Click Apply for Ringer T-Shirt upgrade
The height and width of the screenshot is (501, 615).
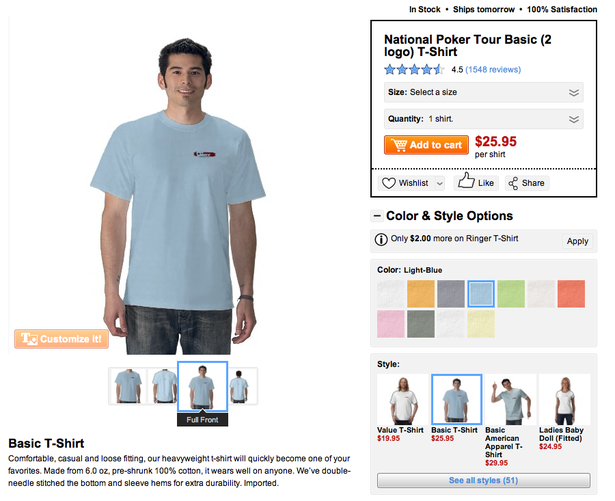click(577, 241)
